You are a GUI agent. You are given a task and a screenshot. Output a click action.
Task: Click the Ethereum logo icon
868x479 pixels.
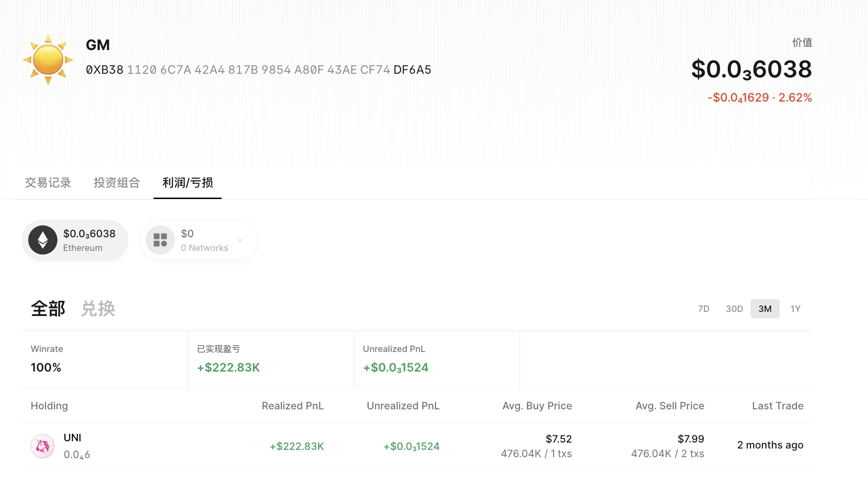coord(43,240)
